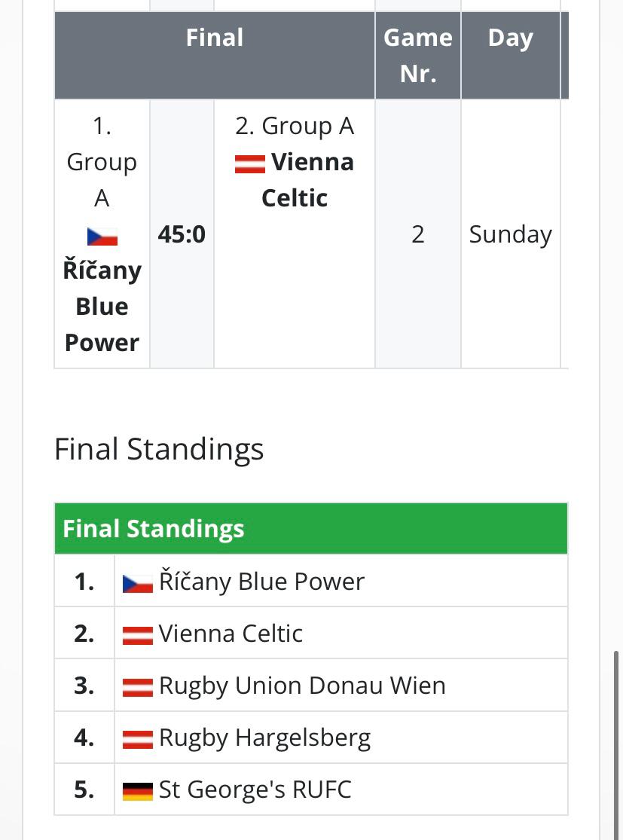The height and width of the screenshot is (840, 623).
Task: Click Austrian flag beside Vienna Celtic standings row
Action: pyautogui.click(x=138, y=635)
